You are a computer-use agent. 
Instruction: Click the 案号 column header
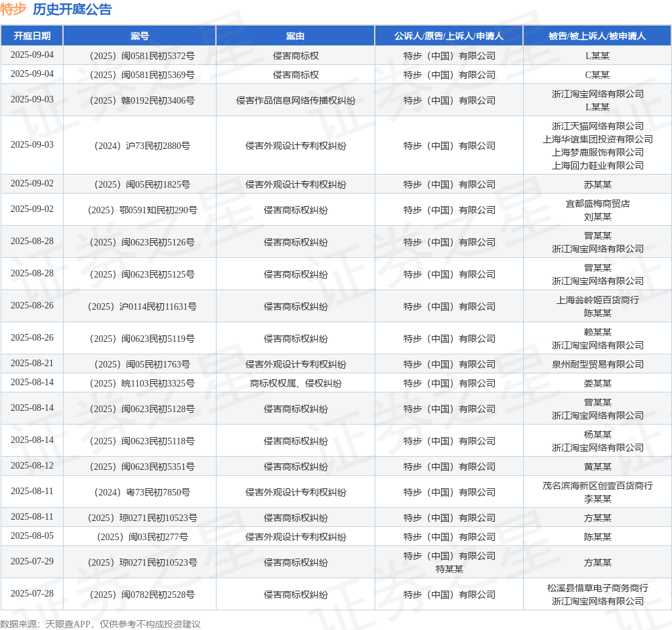[x=140, y=36]
